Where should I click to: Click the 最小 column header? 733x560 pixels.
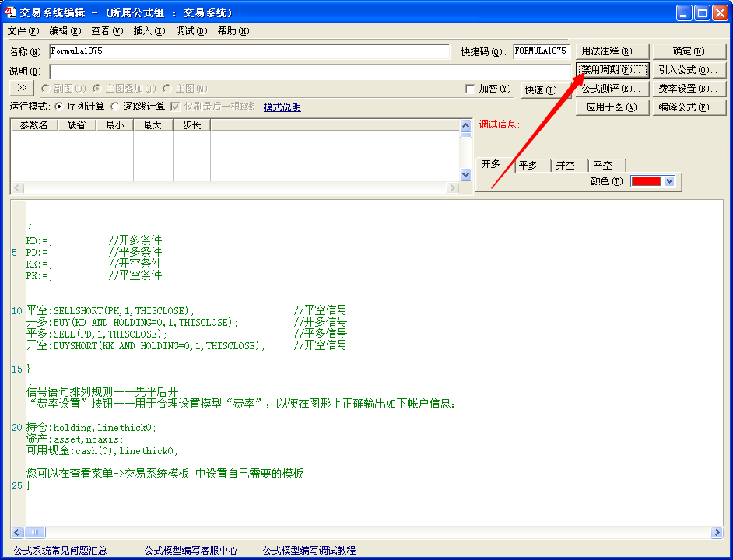tap(114, 125)
